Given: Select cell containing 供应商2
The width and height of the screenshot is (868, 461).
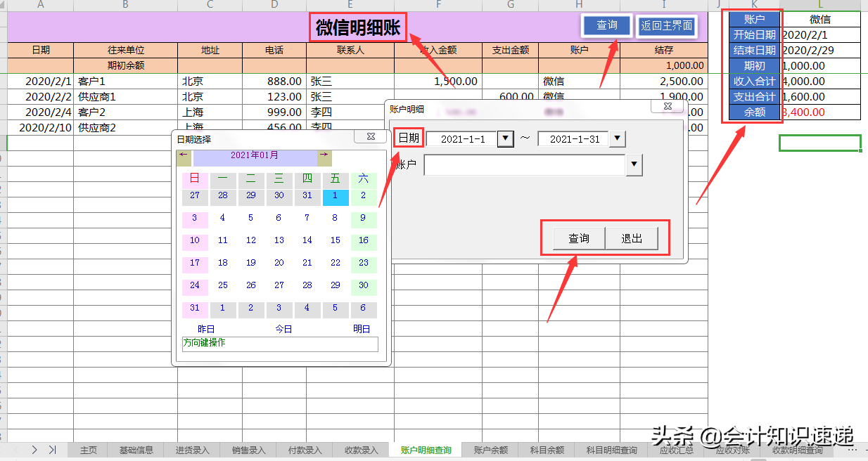Looking at the screenshot, I should (x=125, y=128).
